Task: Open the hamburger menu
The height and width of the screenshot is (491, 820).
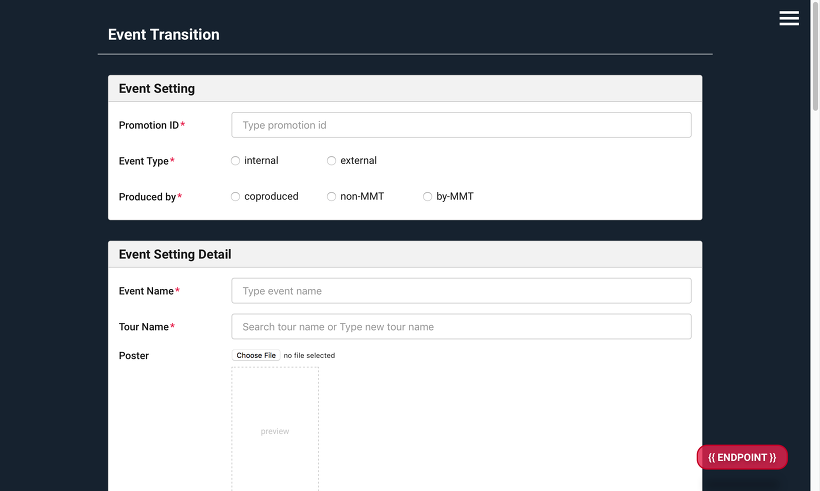Action: pyautogui.click(x=789, y=18)
